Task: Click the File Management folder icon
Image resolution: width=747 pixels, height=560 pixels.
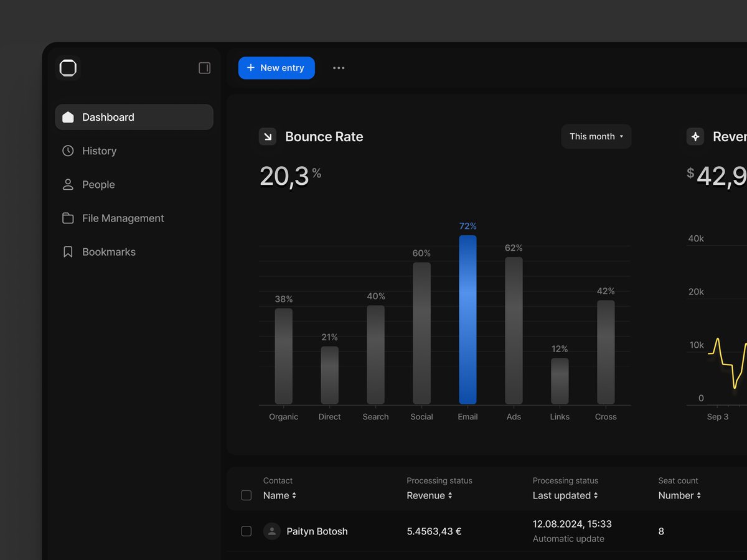Action: click(x=68, y=218)
